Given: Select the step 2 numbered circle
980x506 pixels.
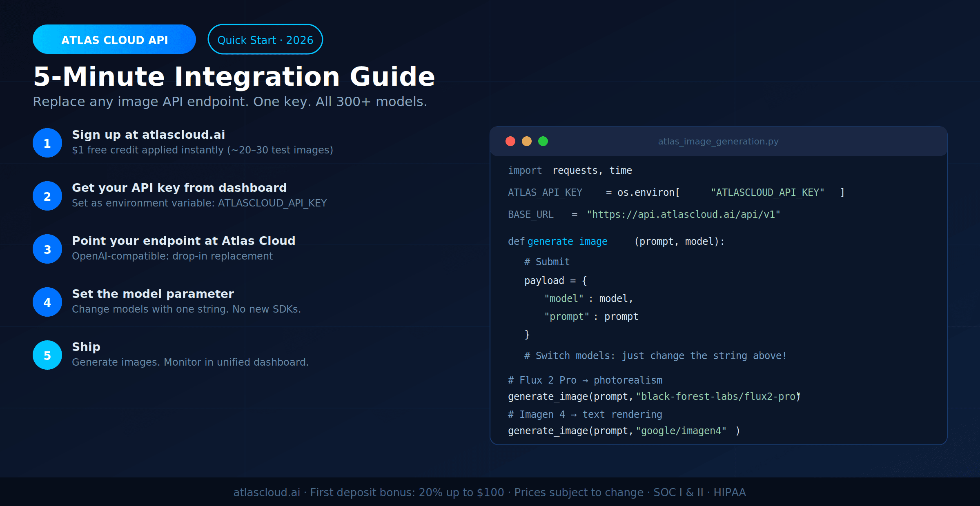Looking at the screenshot, I should (x=47, y=196).
